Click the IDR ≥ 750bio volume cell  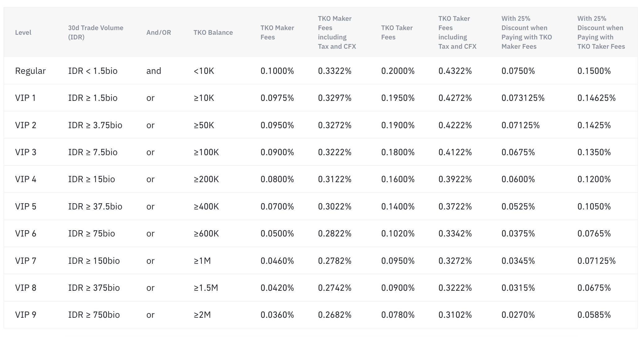[x=94, y=315]
